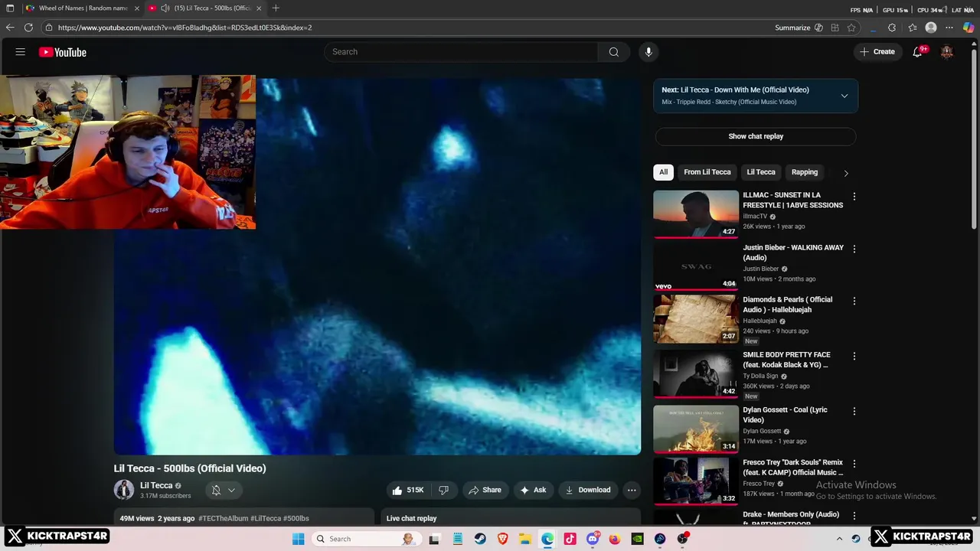Open Fresco Trey Dark Souls Remix thumbnail
The width and height of the screenshot is (980, 551).
pyautogui.click(x=696, y=481)
